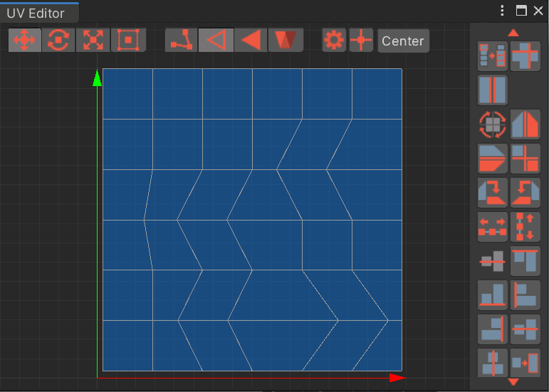Select the Scale tool with four outward arrows

tap(93, 40)
